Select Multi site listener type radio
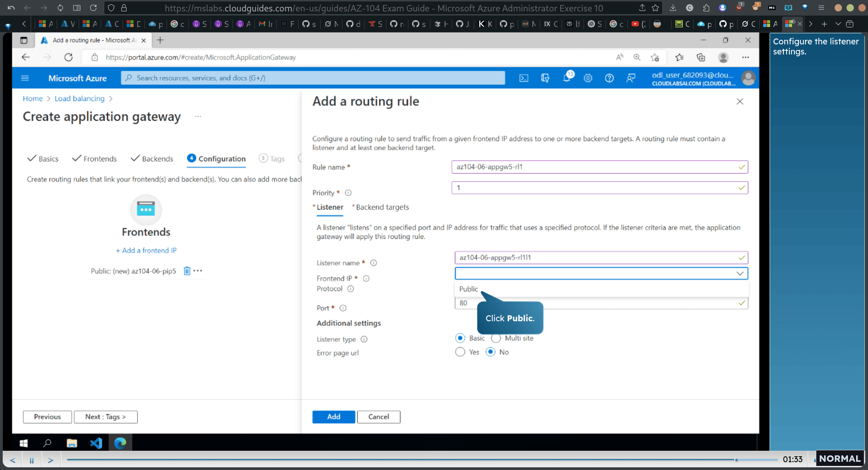The image size is (868, 470). (496, 338)
